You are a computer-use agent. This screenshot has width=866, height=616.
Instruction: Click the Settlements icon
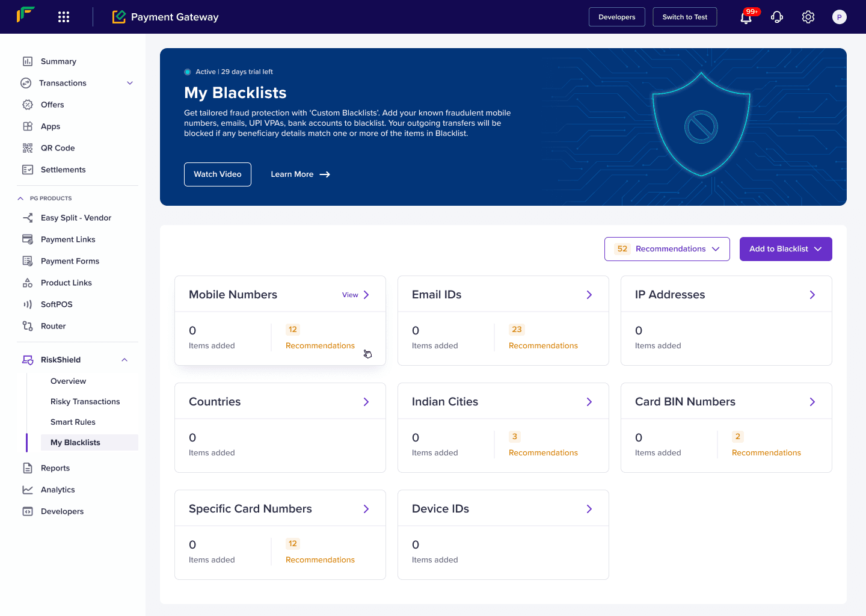[x=28, y=170]
